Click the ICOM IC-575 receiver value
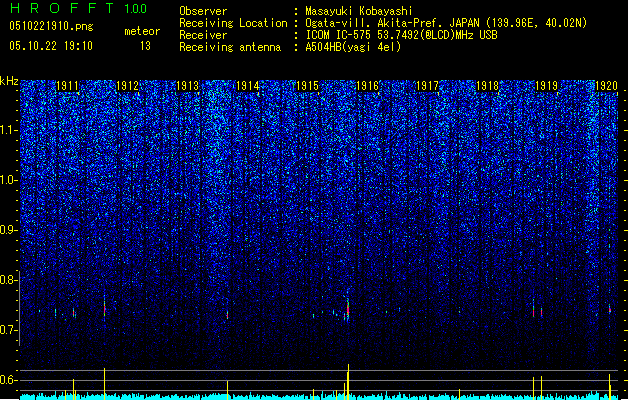The image size is (629, 400). click(402, 35)
